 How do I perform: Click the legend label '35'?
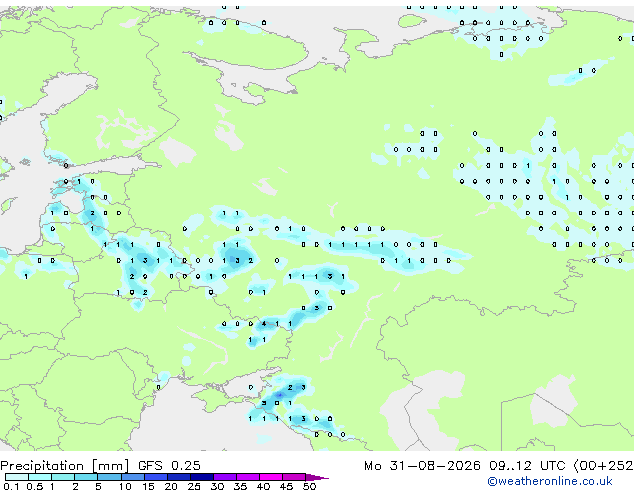(240, 486)
